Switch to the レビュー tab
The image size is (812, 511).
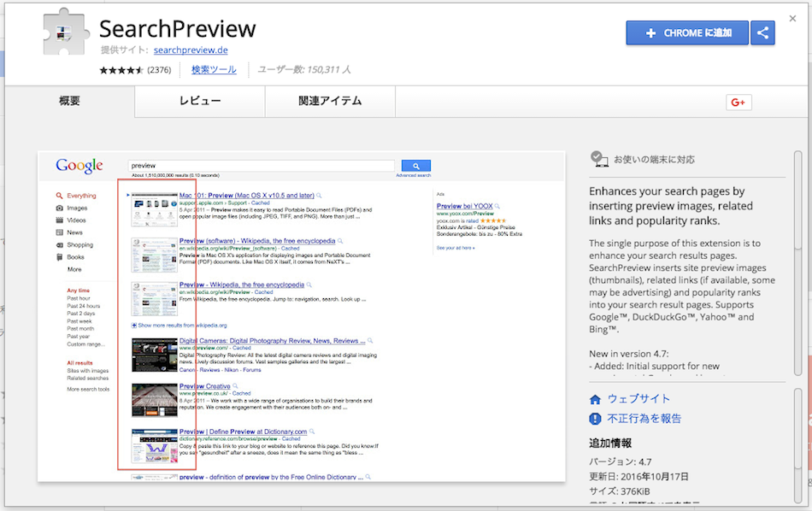[x=200, y=101]
